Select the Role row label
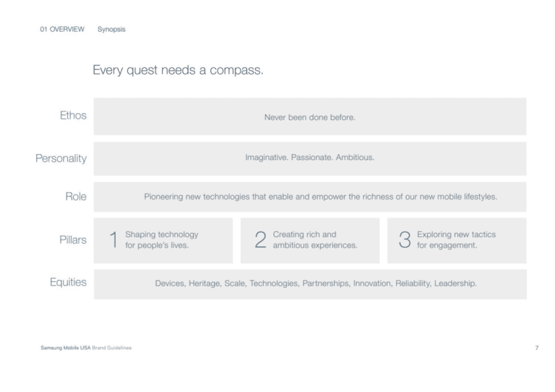This screenshot has height=392, width=555. 76,197
